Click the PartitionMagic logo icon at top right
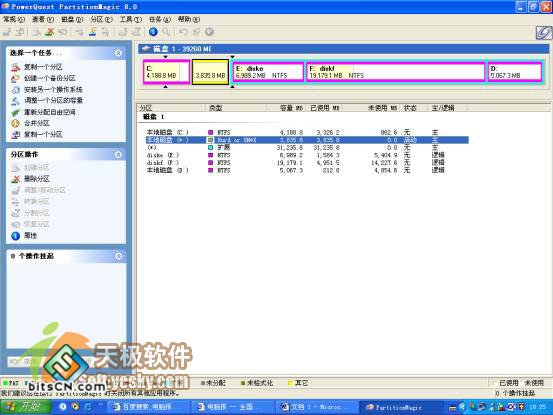553x415 pixels. (x=543, y=33)
